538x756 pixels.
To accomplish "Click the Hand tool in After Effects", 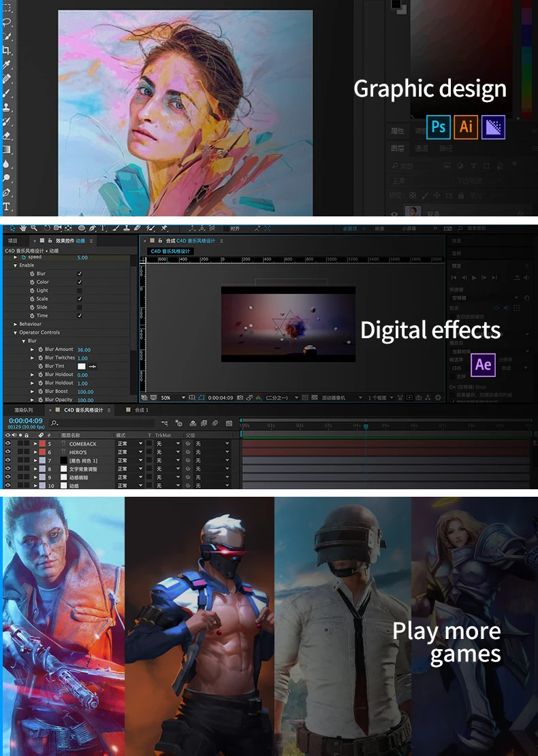I will coord(23,228).
